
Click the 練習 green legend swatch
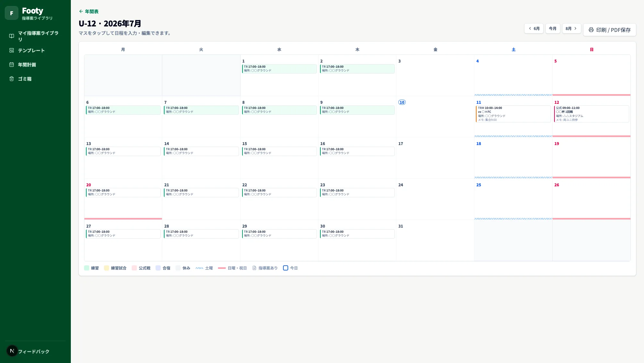coord(87,268)
